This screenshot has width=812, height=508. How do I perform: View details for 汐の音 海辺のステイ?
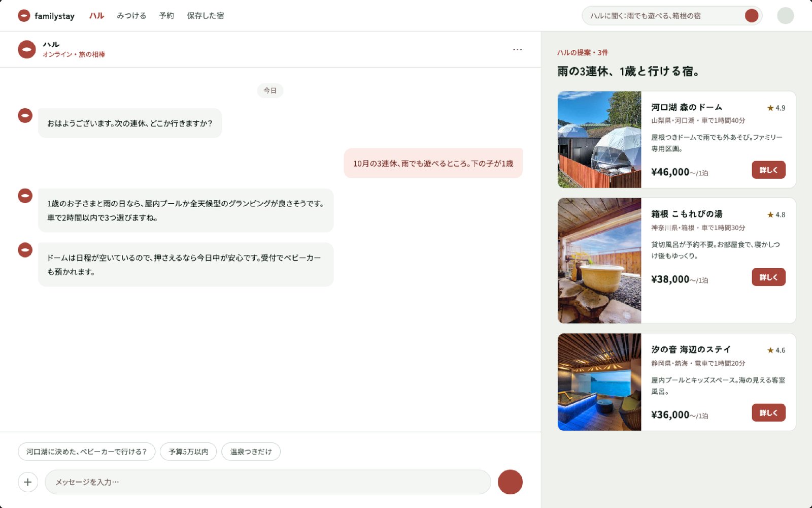768,413
